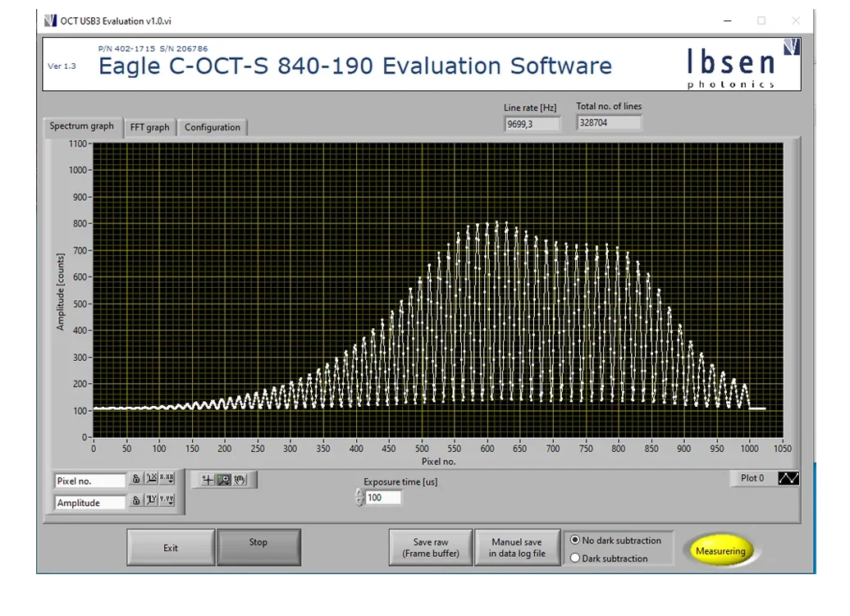Click the X-axis autoscale once icon

coord(151,479)
